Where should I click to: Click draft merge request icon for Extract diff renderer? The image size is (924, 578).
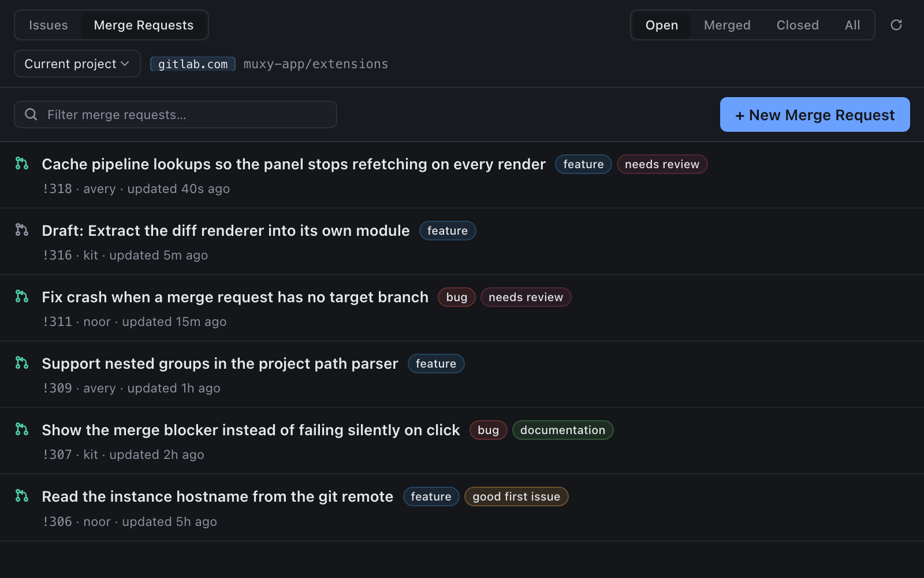pyautogui.click(x=22, y=230)
